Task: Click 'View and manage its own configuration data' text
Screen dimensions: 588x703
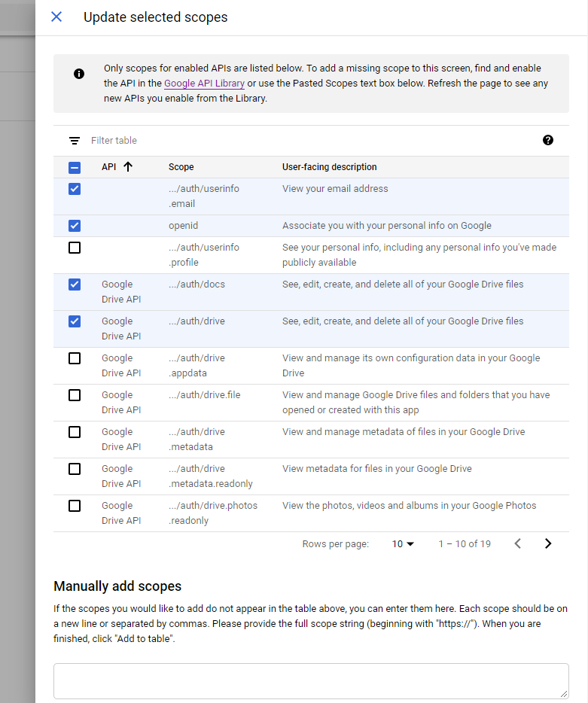Action: (x=411, y=365)
